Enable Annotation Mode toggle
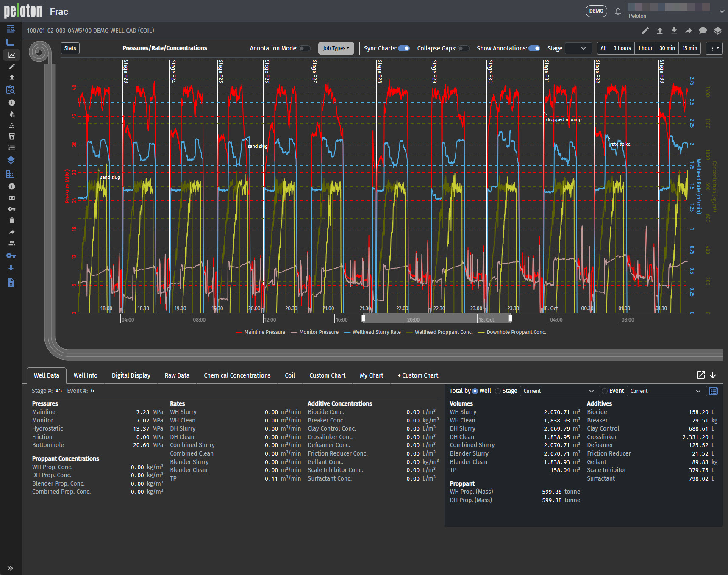 [305, 48]
